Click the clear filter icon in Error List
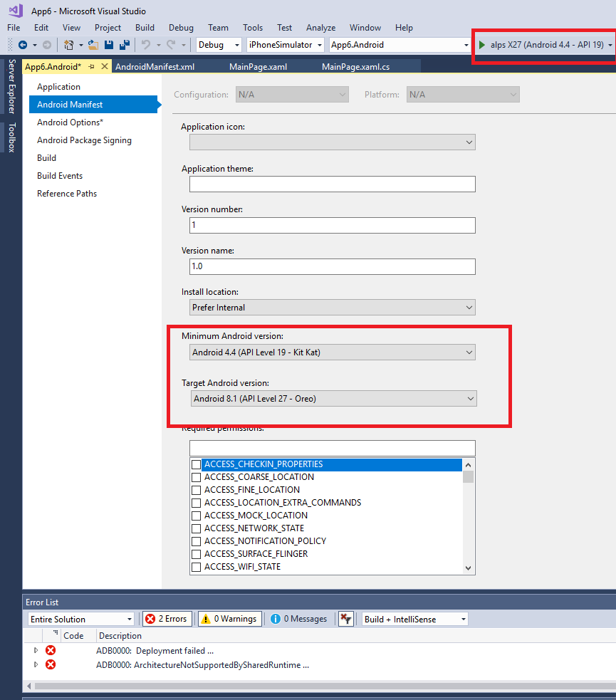This screenshot has height=700, width=616. [346, 619]
